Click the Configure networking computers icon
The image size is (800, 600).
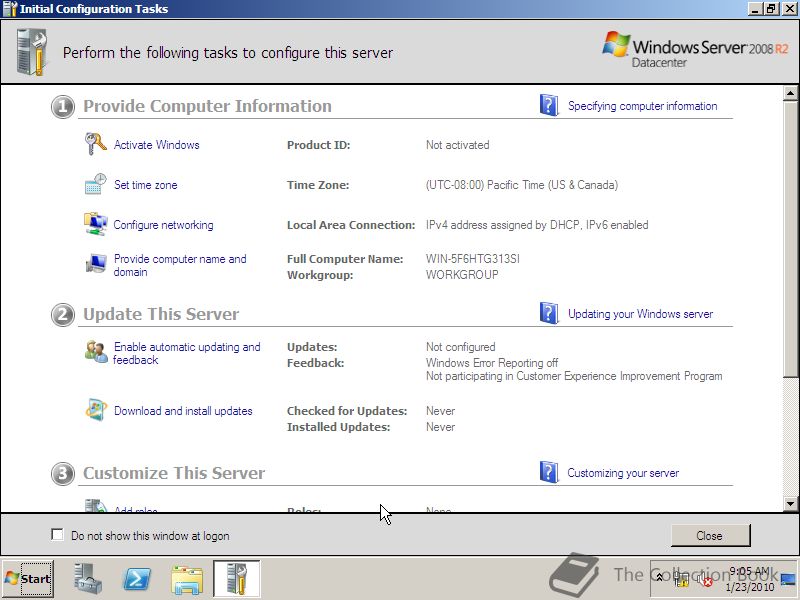(95, 224)
